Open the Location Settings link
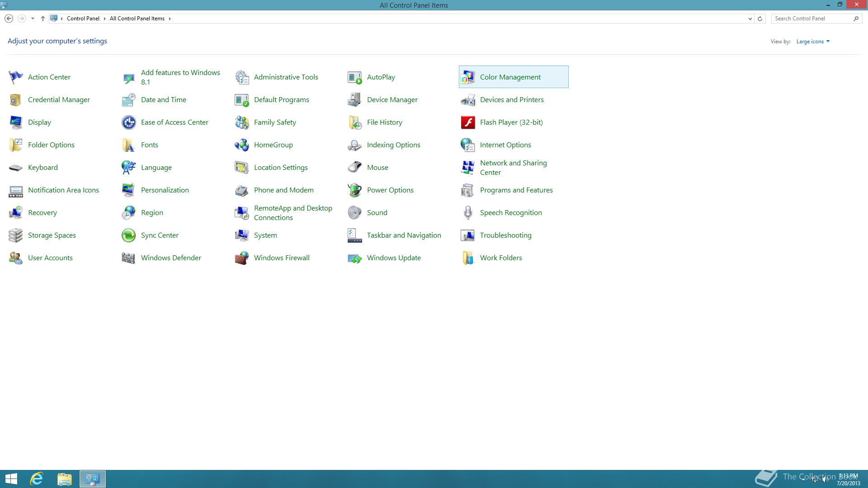Screen dimensions: 868x488 (x=281, y=168)
